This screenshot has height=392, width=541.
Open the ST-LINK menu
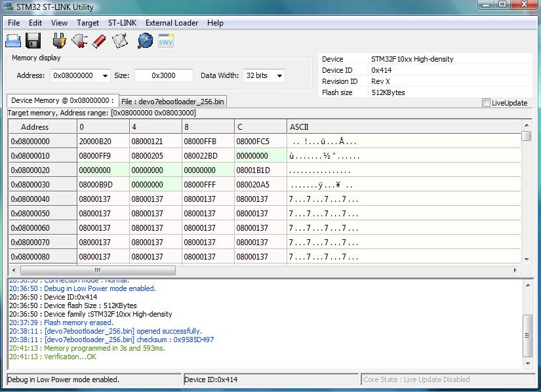tap(122, 23)
